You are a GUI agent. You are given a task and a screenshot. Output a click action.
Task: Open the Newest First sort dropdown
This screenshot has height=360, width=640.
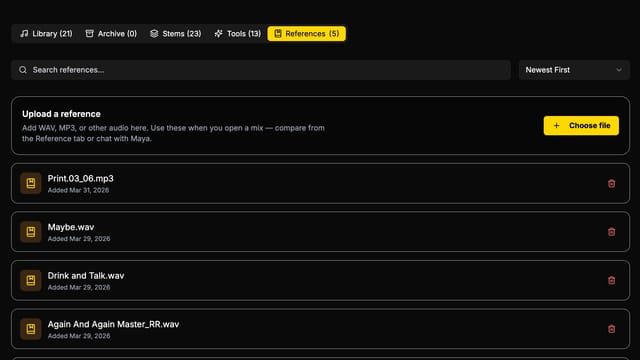click(x=574, y=70)
